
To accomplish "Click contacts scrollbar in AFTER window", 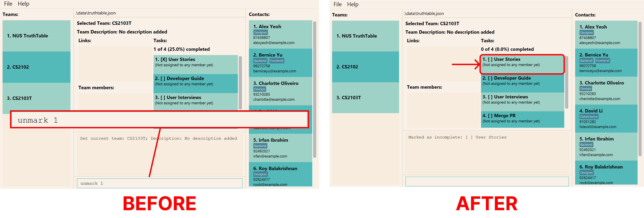I will point(640,89).
